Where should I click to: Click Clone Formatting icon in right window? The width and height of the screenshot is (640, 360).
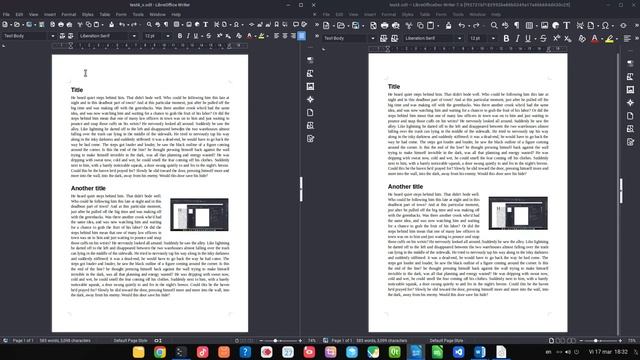(x=449, y=25)
